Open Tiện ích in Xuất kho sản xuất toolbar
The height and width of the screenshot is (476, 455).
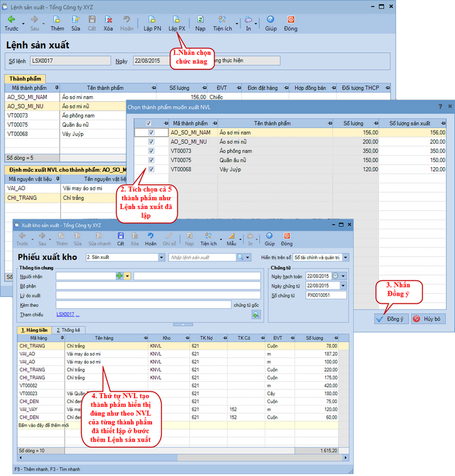(x=209, y=239)
